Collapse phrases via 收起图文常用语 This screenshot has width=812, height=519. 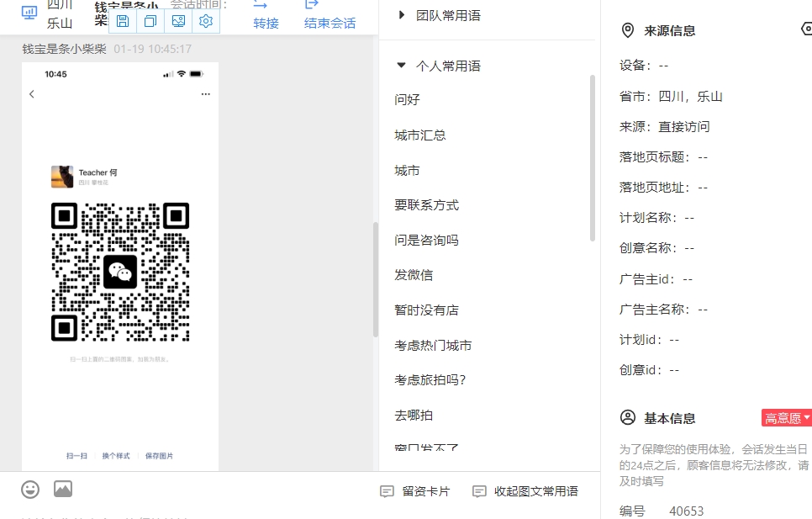tap(525, 491)
